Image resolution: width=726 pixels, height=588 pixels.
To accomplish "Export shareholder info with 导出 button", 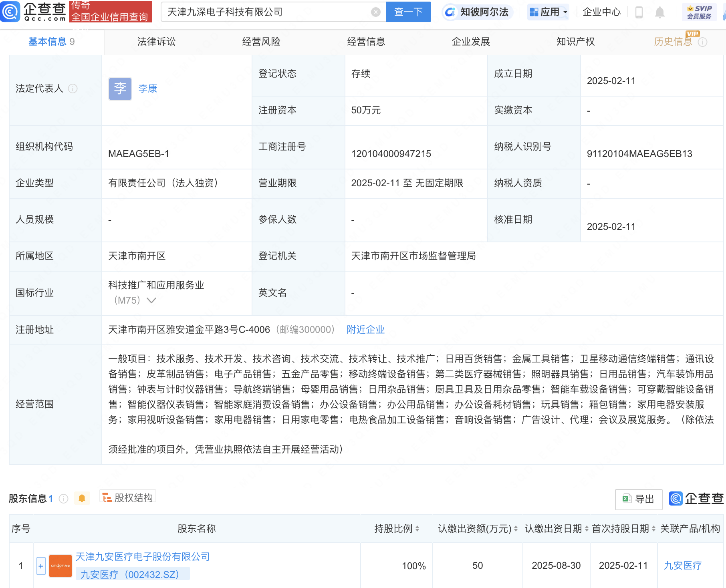I will tap(639, 499).
